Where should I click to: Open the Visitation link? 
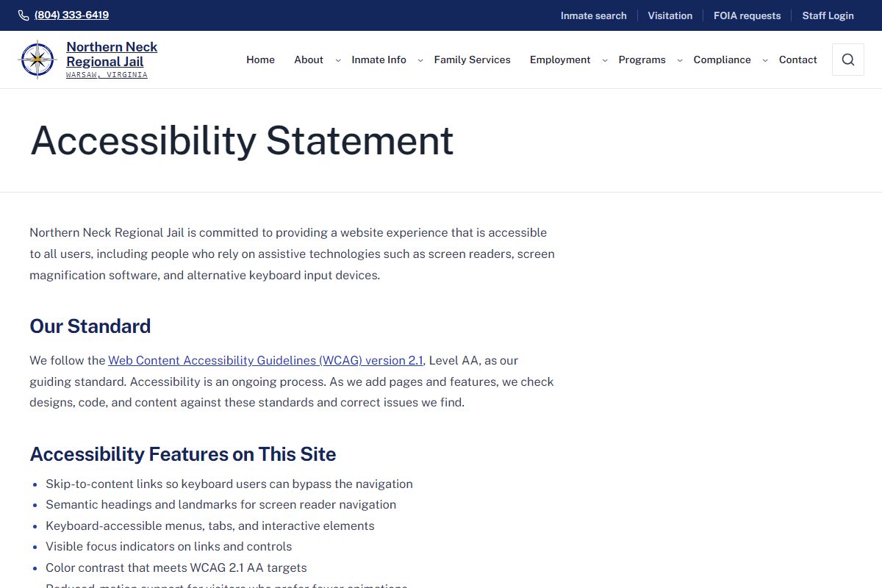(670, 15)
